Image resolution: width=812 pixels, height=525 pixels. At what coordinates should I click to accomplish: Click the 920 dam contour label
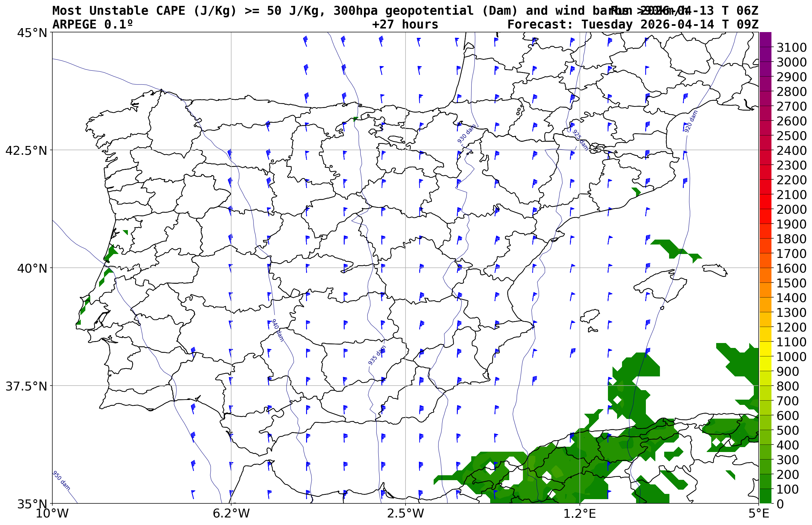[691, 121]
